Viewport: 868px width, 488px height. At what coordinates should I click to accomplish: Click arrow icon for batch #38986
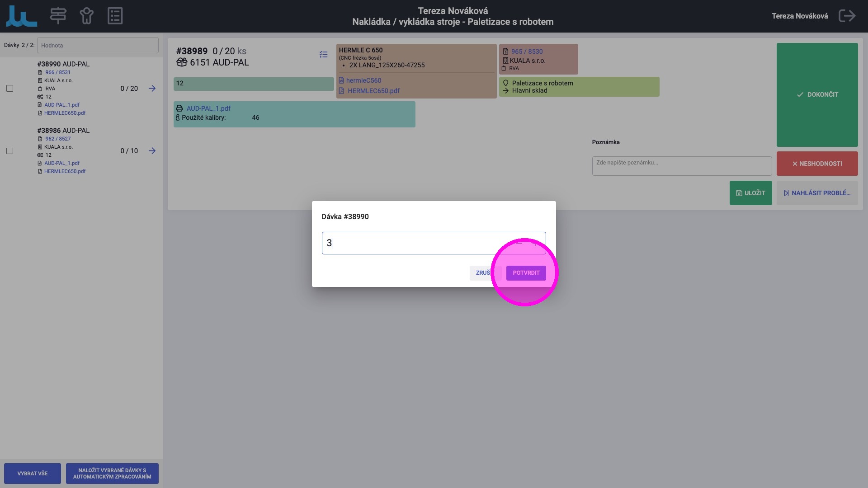[152, 151]
